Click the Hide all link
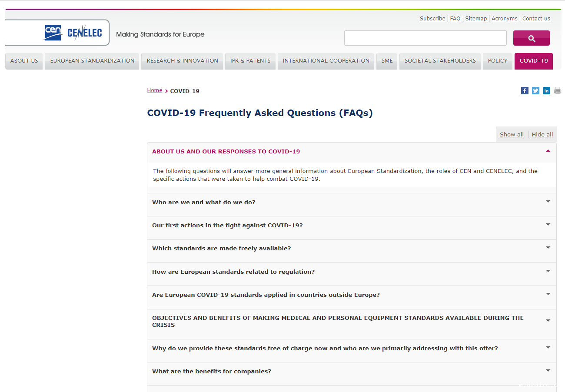 542,134
